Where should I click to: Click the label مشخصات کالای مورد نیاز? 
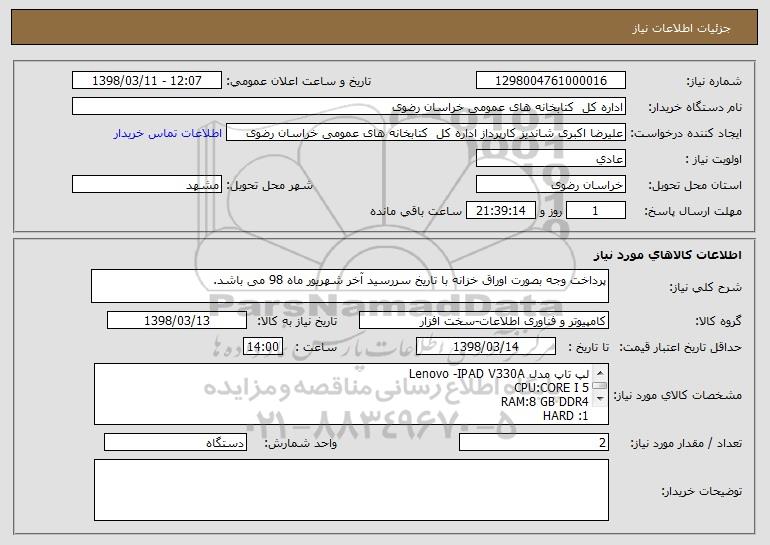680,395
